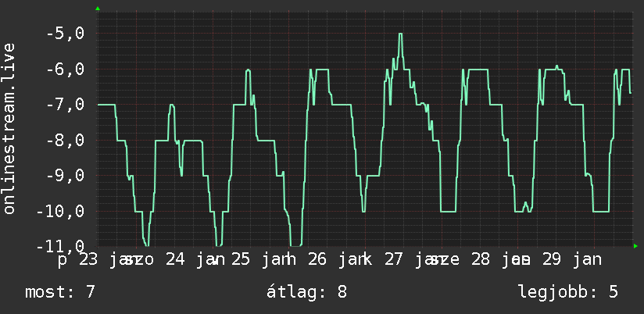The image size is (644, 314).
Task: Click the -7,0 y-axis label
Action: point(66,105)
